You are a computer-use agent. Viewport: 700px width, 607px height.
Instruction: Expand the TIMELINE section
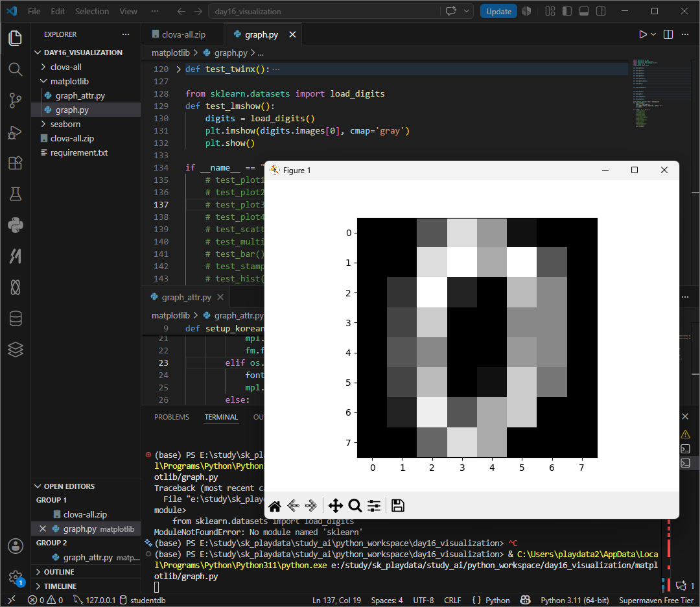(38, 586)
